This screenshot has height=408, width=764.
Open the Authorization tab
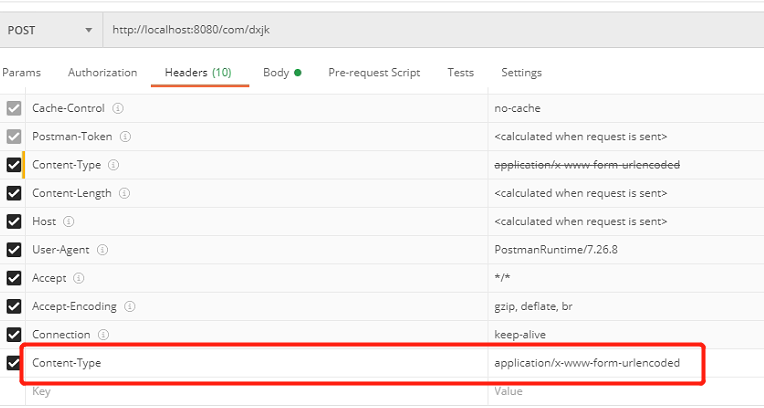click(x=102, y=73)
